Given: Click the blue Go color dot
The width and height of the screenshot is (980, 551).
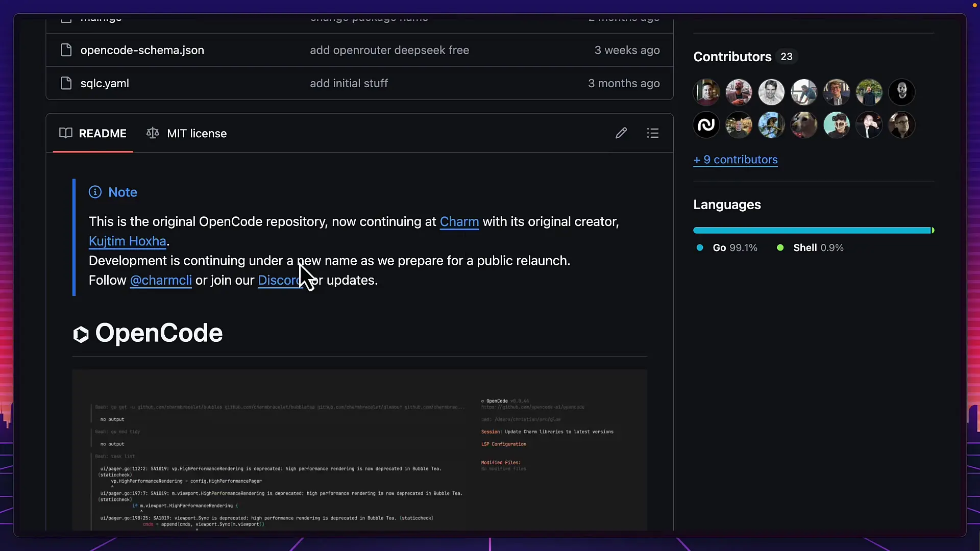Looking at the screenshot, I should [700, 248].
